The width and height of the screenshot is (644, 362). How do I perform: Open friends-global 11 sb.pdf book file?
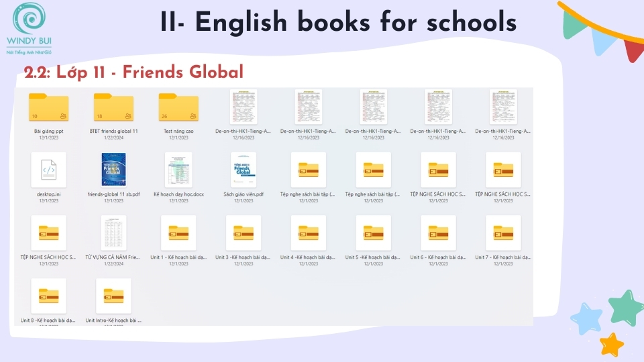[113, 170]
